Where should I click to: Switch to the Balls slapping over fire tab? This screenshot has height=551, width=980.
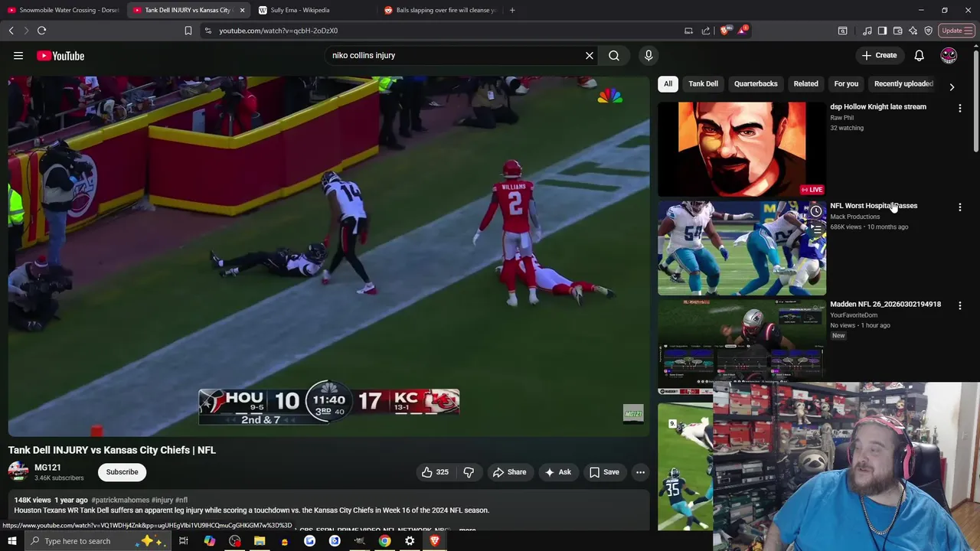[x=440, y=10]
